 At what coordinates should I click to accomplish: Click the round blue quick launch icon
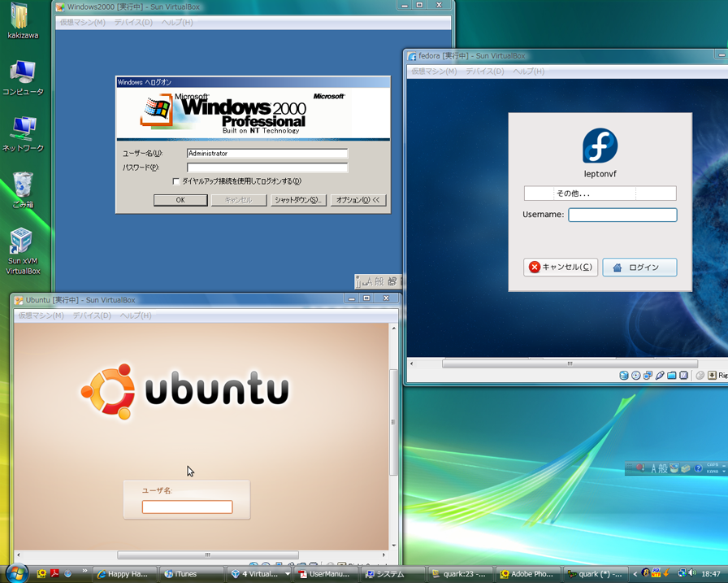(x=68, y=574)
